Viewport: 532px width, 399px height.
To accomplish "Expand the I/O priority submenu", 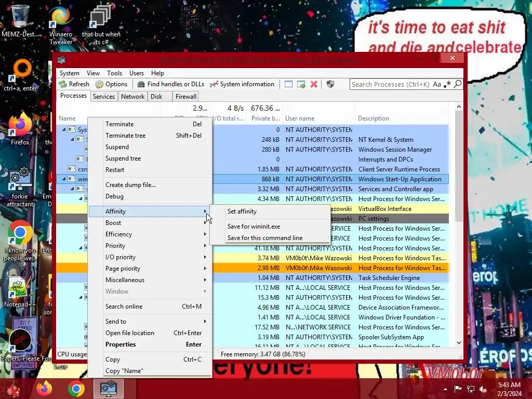I will pyautogui.click(x=150, y=257).
